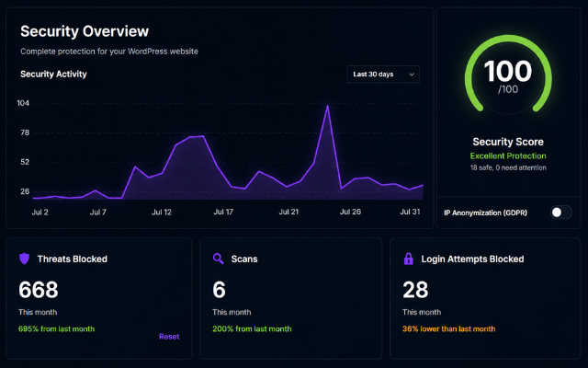Click the 26 y-axis value
The image size is (588, 368).
(25, 191)
